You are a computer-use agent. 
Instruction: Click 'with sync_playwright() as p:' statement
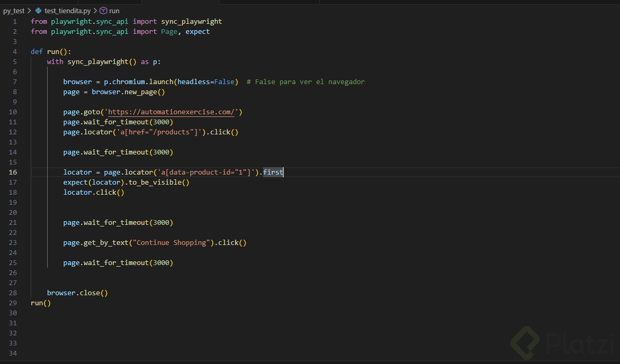[x=104, y=62]
